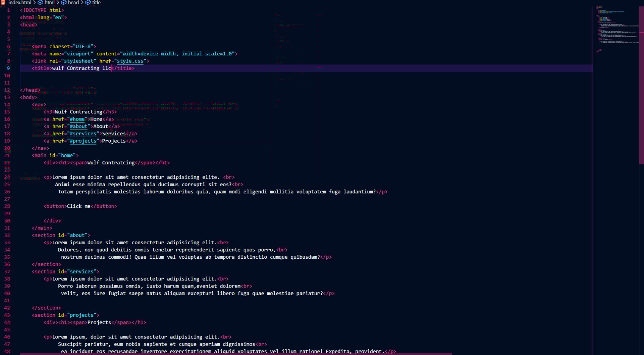Click the "UTF-8" charset value
The image size is (644, 355).
(x=83, y=47)
